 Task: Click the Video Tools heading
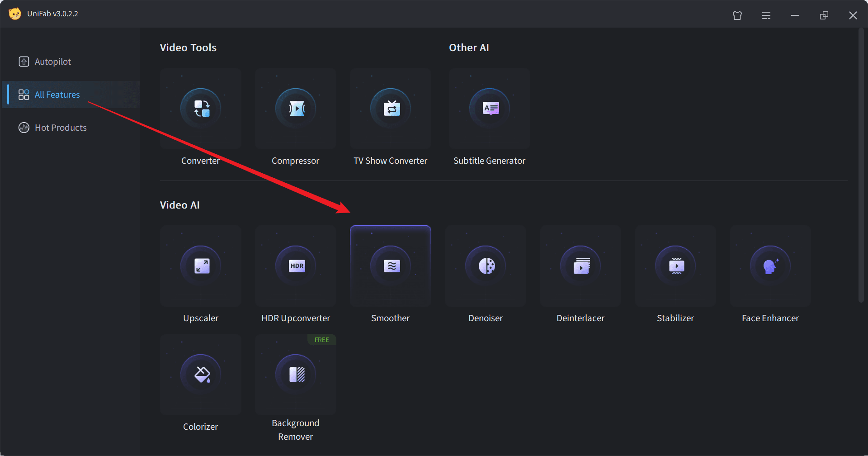[x=188, y=47]
